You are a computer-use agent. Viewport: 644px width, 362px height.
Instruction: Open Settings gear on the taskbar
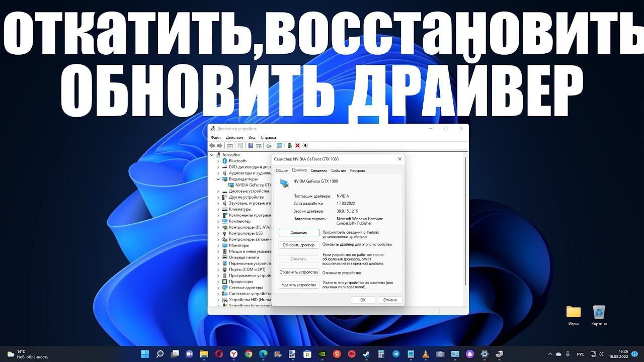(485, 354)
